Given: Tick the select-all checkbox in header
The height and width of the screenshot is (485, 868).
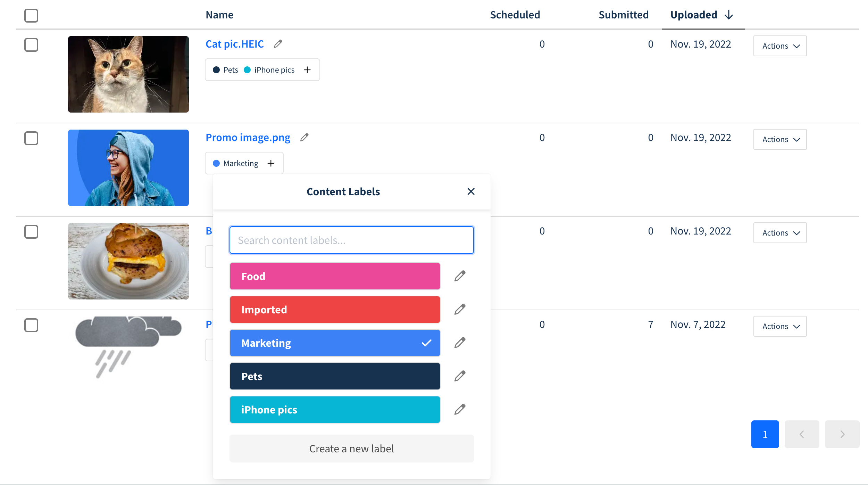Looking at the screenshot, I should click(x=31, y=16).
